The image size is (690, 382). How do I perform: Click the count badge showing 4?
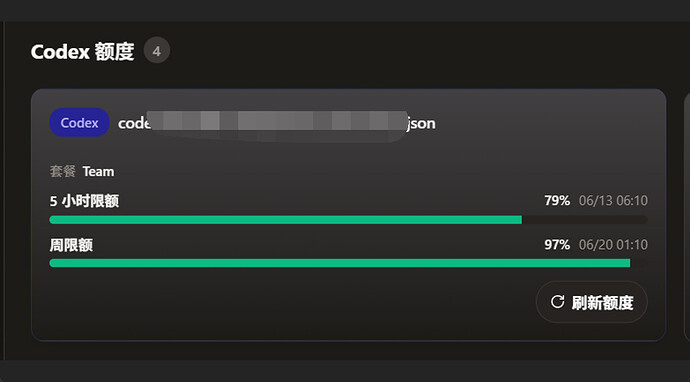(x=157, y=51)
